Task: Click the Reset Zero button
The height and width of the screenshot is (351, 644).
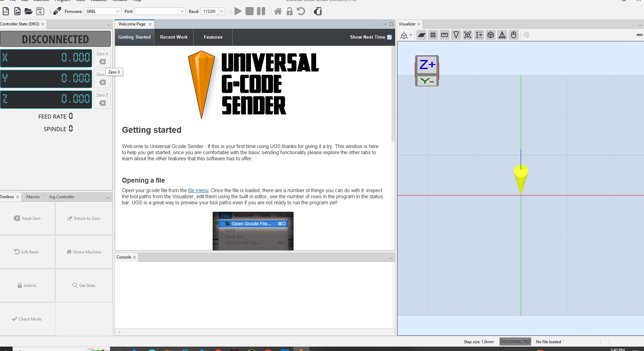Action: click(27, 219)
